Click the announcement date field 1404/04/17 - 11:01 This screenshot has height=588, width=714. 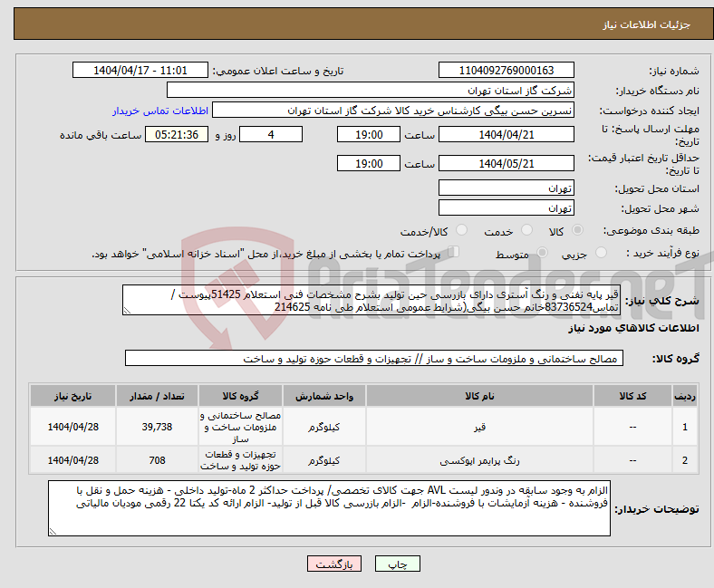(x=140, y=70)
